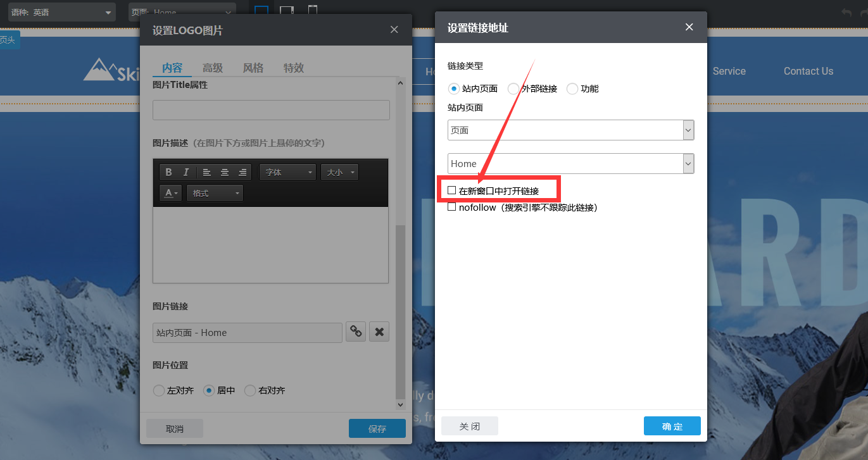Click the 图片Title属性 input field
This screenshot has width=868, height=460.
(x=271, y=110)
